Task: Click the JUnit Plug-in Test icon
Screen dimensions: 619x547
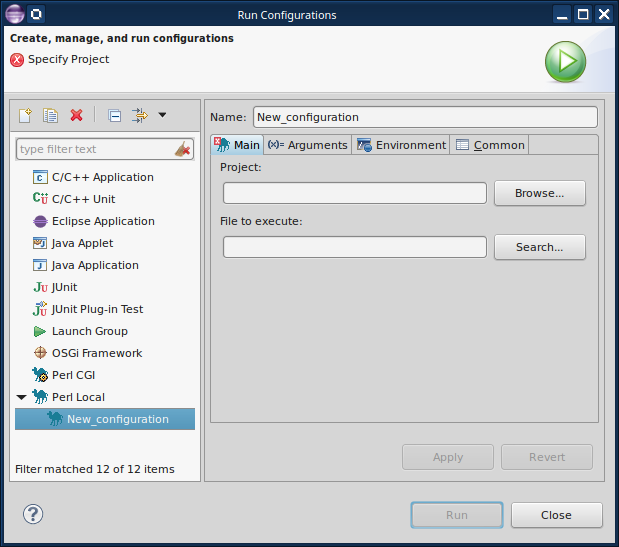Action: click(x=40, y=309)
